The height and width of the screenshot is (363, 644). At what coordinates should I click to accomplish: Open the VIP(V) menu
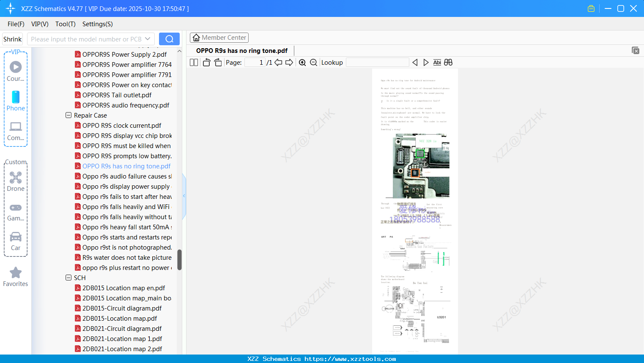coord(40,24)
